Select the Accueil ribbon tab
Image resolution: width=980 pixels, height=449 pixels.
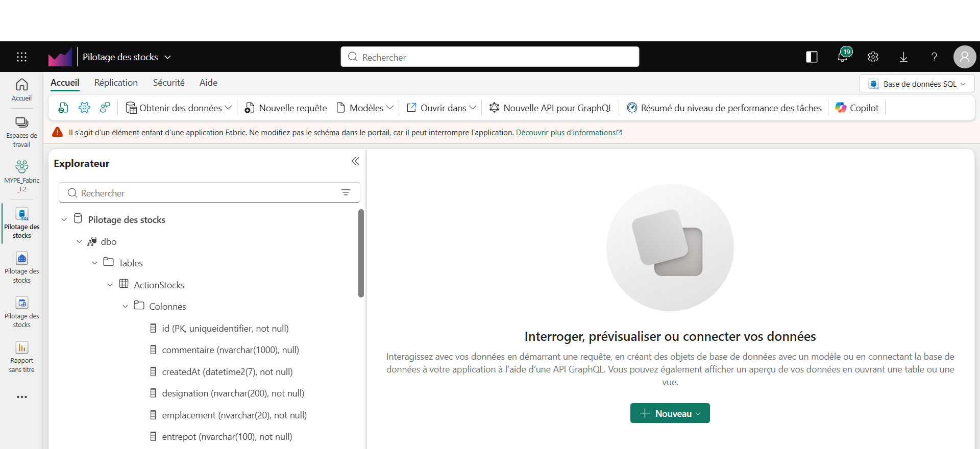65,83
